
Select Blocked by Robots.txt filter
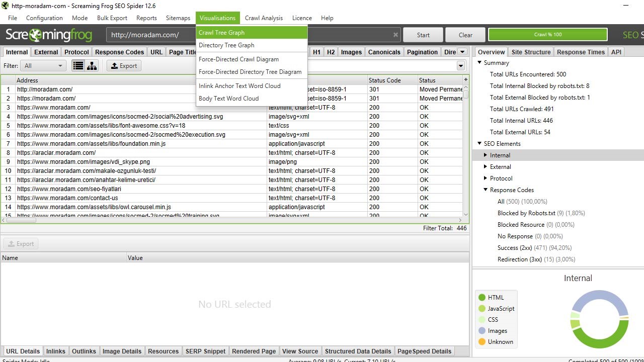point(541,213)
